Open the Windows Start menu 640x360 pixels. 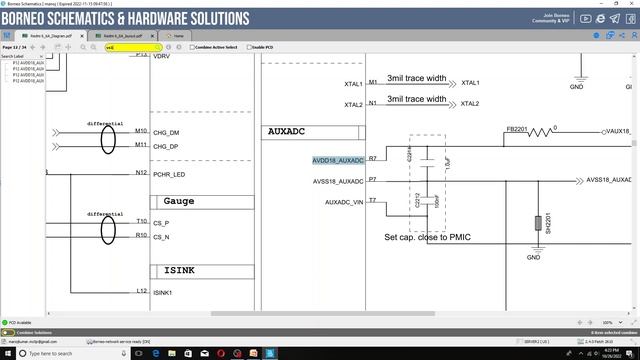8,353
